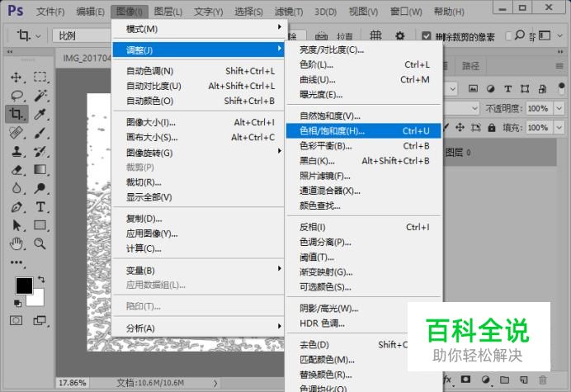Screen dimensions: 571x392
Task: Swap foreground and background colors
Action: pyautogui.click(x=41, y=280)
